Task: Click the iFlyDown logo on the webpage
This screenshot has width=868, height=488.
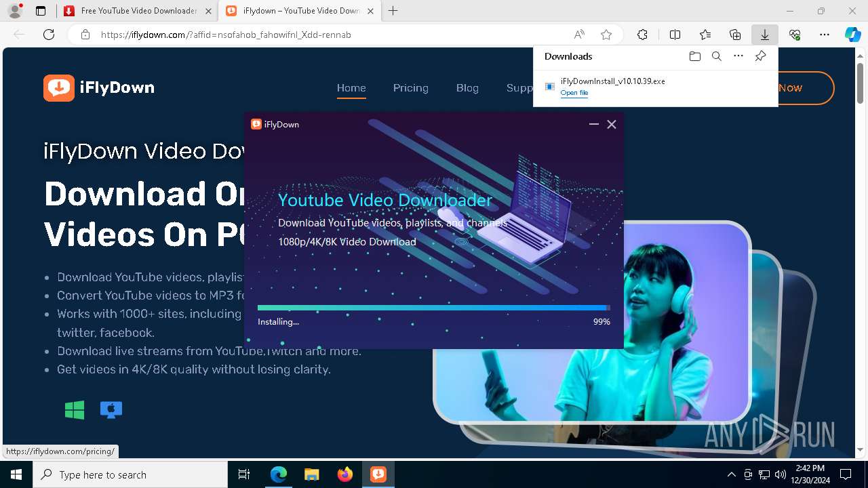Action: click(x=99, y=87)
